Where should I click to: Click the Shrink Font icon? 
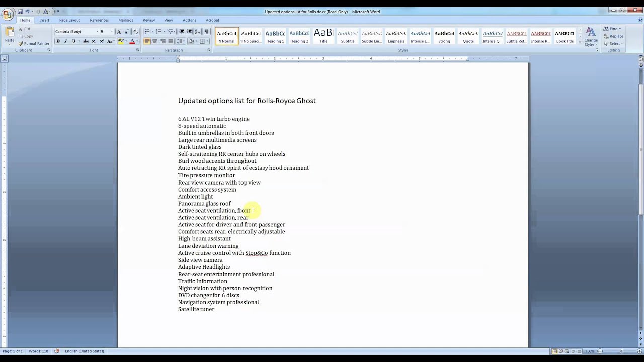[126, 31]
